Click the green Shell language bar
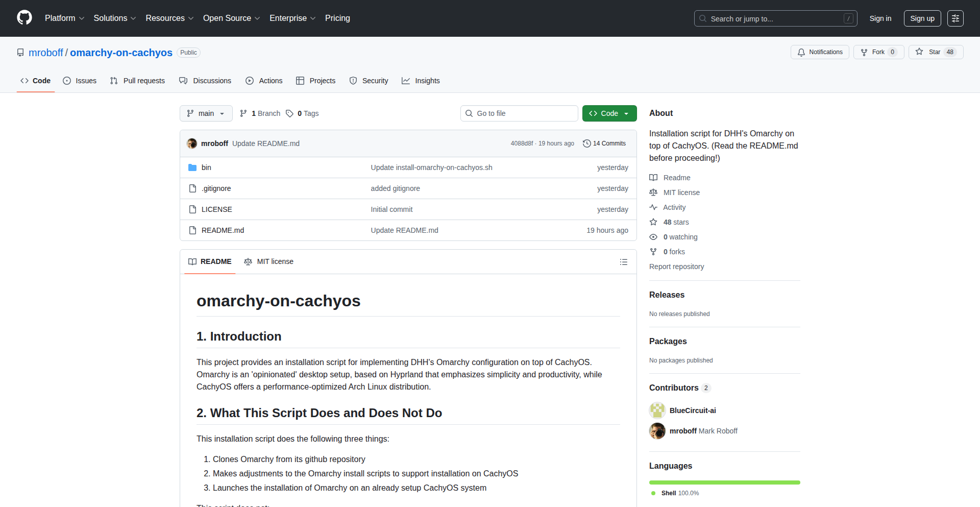This screenshot has height=507, width=980. click(x=724, y=482)
